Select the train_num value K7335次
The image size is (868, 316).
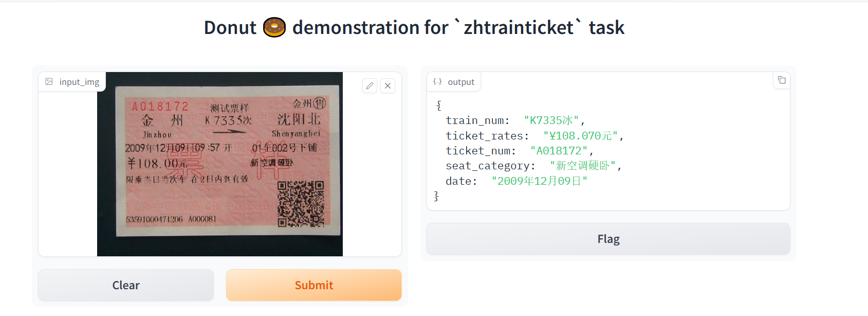pos(551,120)
